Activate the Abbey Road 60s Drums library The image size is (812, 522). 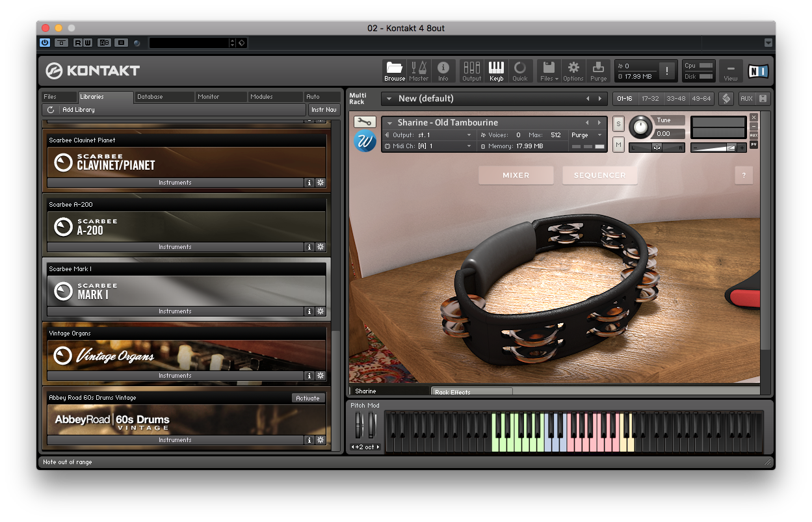point(308,398)
